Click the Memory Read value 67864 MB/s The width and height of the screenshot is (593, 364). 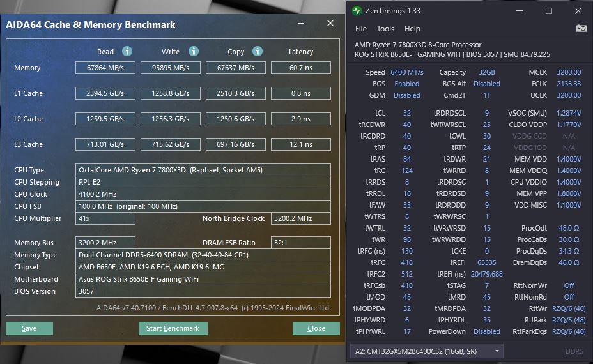click(105, 68)
